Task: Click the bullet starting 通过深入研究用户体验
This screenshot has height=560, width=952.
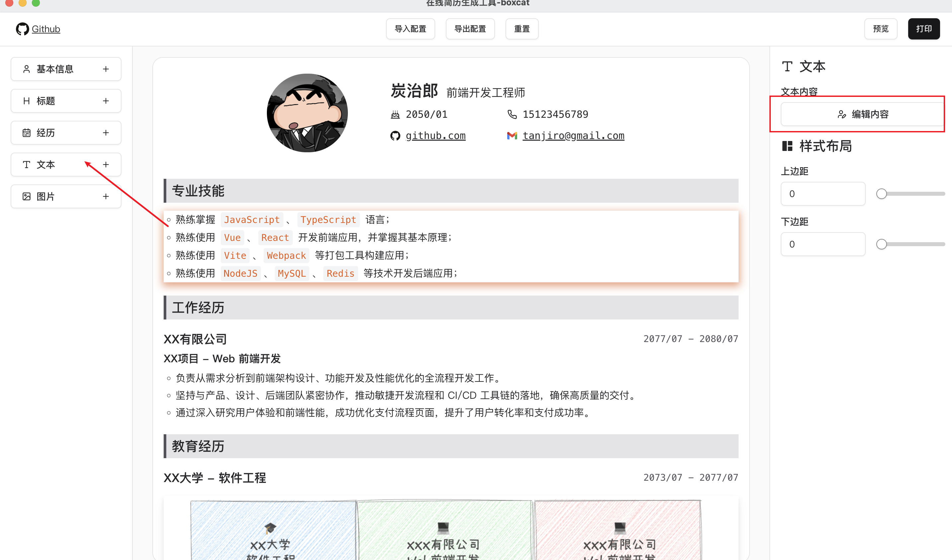Action: [x=383, y=413]
